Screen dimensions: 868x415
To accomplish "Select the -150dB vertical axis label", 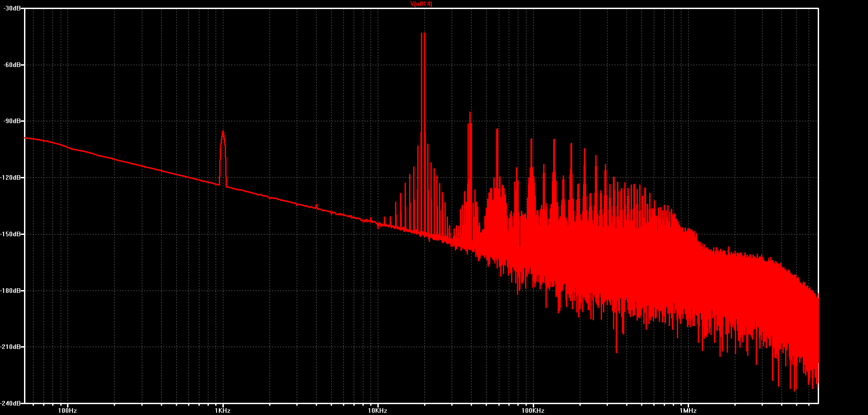I will click(x=10, y=234).
